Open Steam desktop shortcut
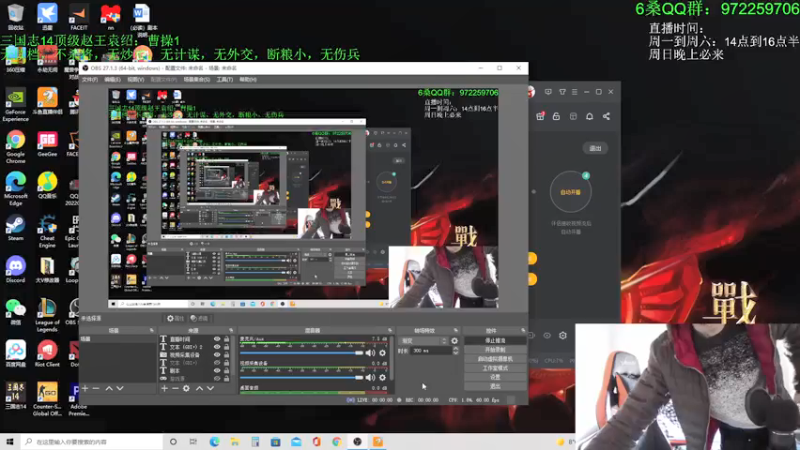Image resolution: width=800 pixels, height=450 pixels. coord(15,228)
